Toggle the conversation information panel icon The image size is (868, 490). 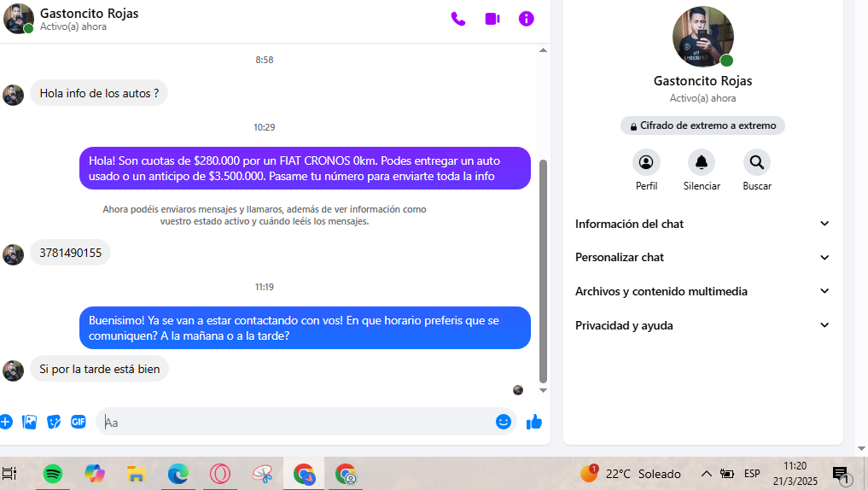[x=527, y=19]
